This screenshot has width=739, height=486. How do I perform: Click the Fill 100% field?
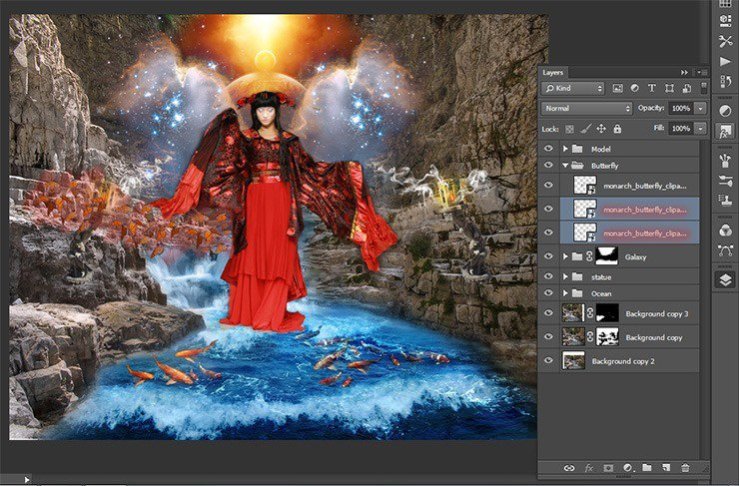682,129
